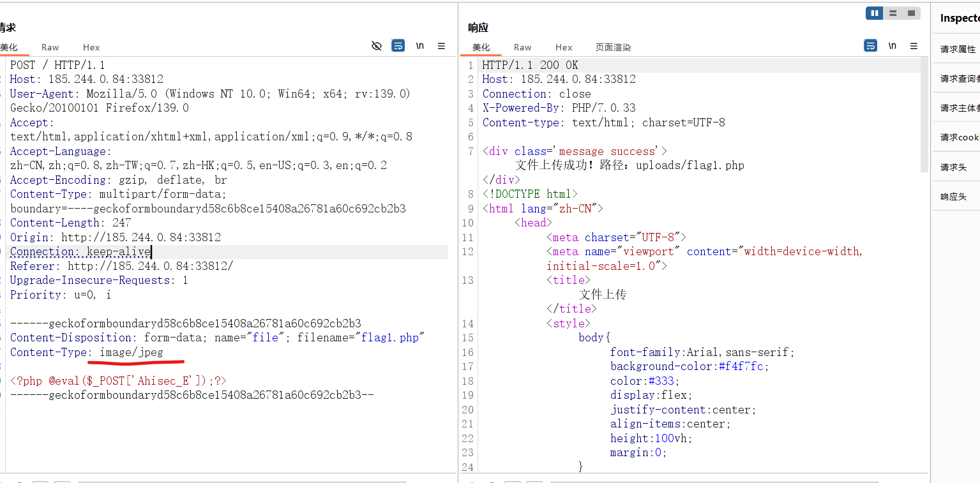Image resolution: width=980 pixels, height=483 pixels.
Task: Click the User-Agent Mozilla/5.0 line
Action: (210, 94)
